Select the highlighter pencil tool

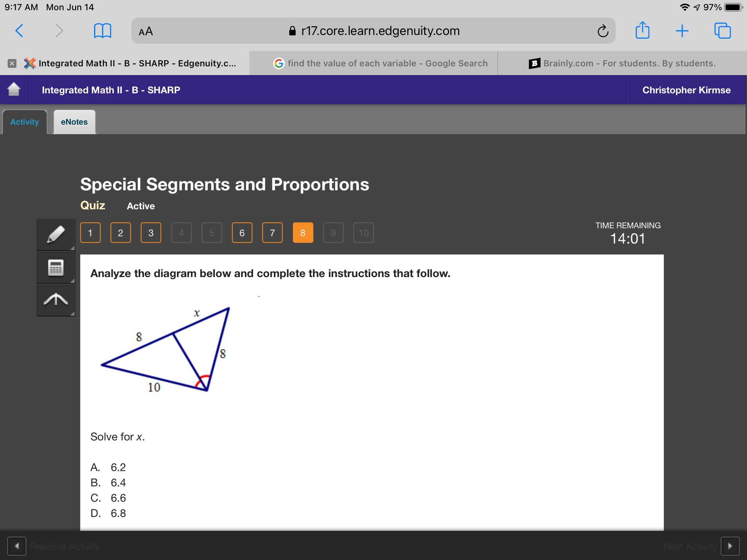coord(56,234)
